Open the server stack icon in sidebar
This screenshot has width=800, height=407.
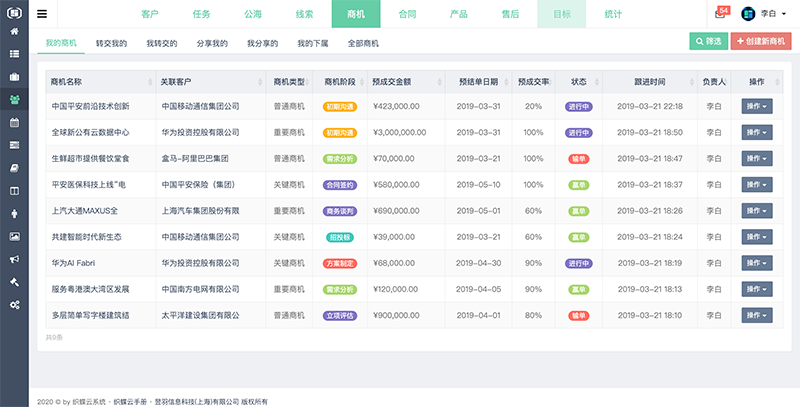click(x=14, y=145)
